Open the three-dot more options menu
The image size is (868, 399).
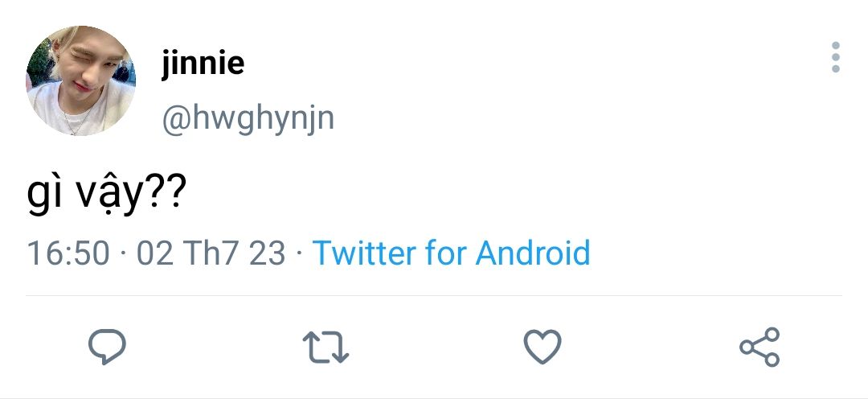836,58
